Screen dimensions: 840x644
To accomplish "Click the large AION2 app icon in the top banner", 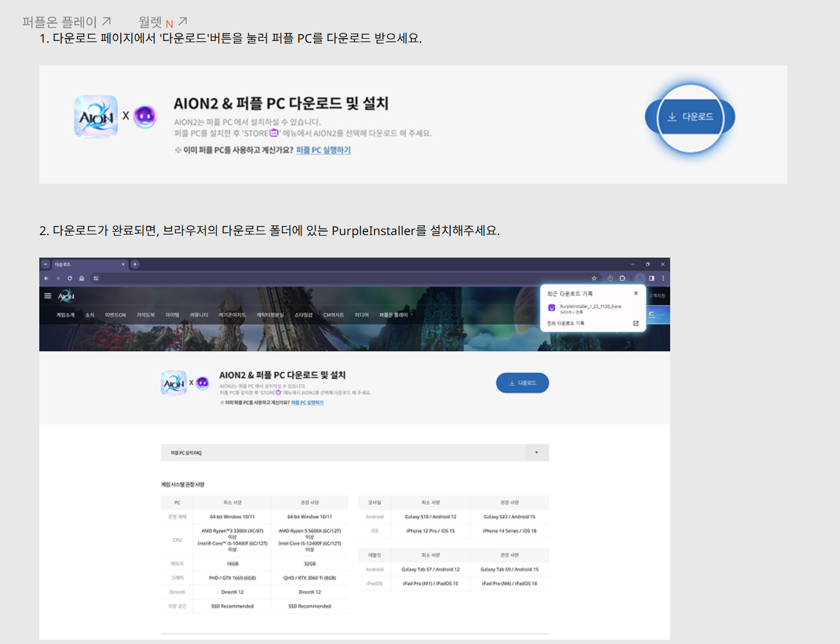I will [96, 116].
